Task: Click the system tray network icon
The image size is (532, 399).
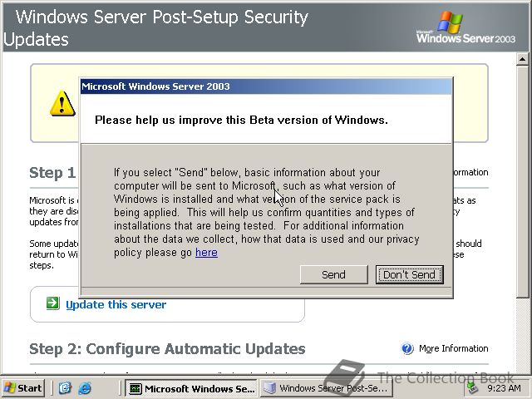Action: pyautogui.click(x=473, y=388)
